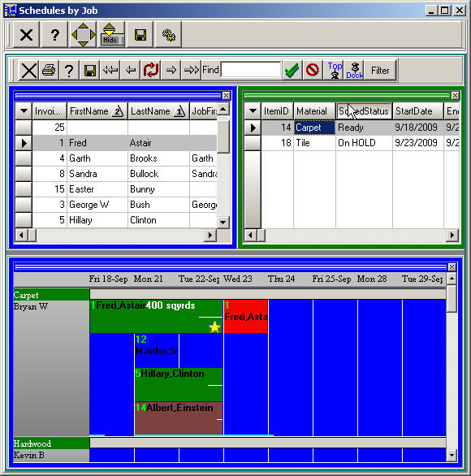This screenshot has width=471, height=476.
Task: Click the 'On HOLD' status cell
Action: (x=364, y=143)
